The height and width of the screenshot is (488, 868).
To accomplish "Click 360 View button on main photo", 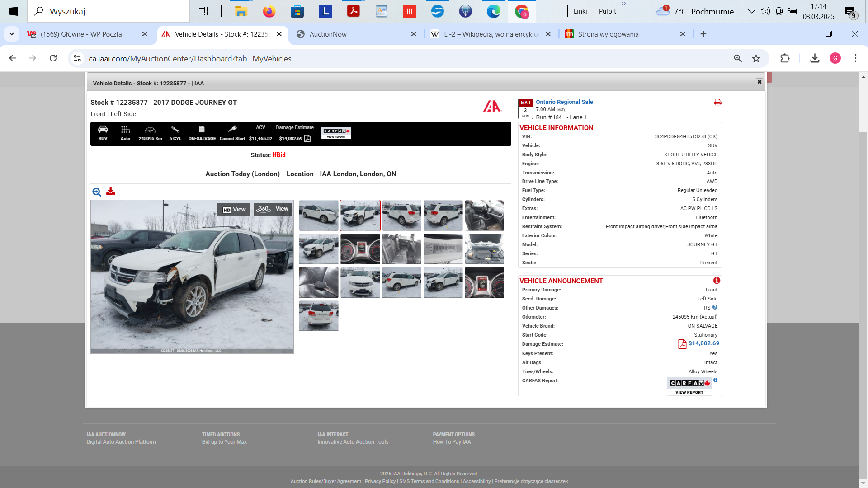I will coord(273,209).
